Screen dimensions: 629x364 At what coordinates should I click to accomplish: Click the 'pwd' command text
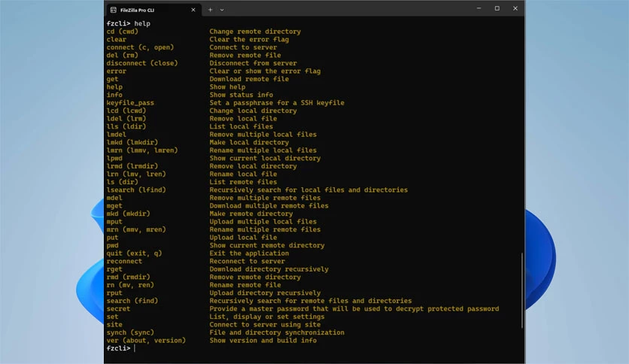pos(112,245)
